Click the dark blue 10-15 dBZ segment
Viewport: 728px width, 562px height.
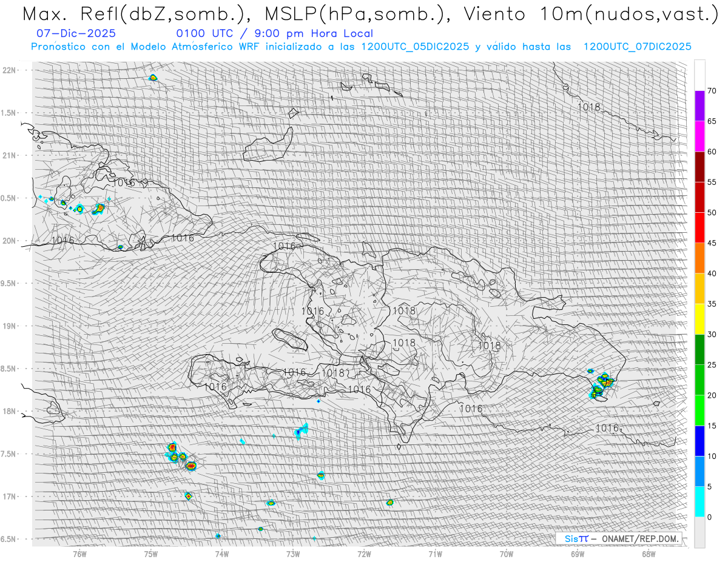pyautogui.click(x=699, y=441)
